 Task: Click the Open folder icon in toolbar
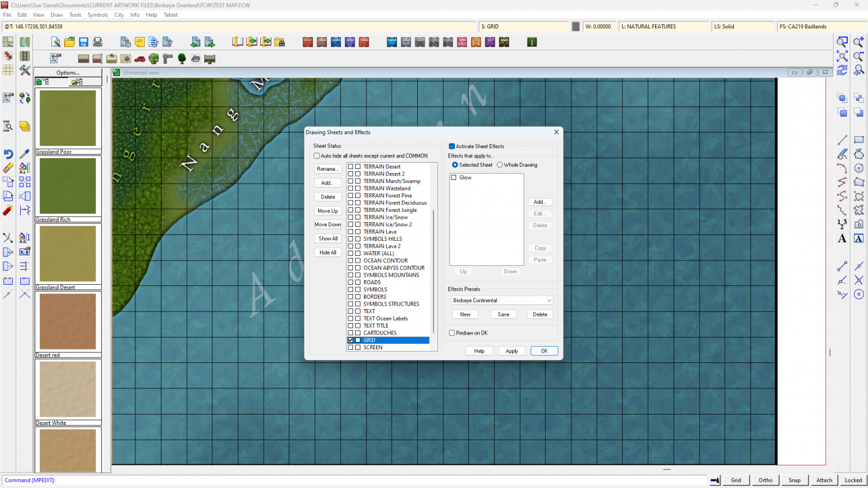(x=69, y=42)
